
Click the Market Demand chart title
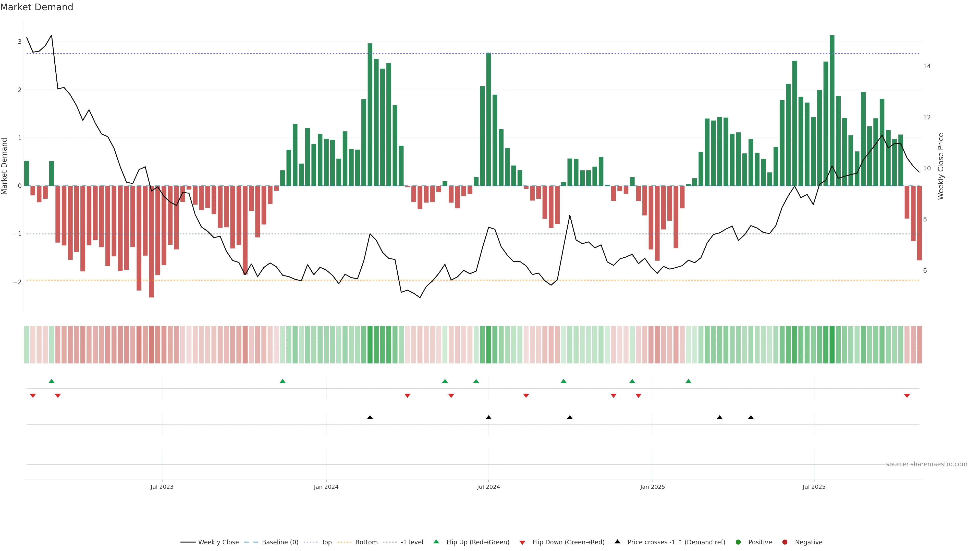click(36, 7)
